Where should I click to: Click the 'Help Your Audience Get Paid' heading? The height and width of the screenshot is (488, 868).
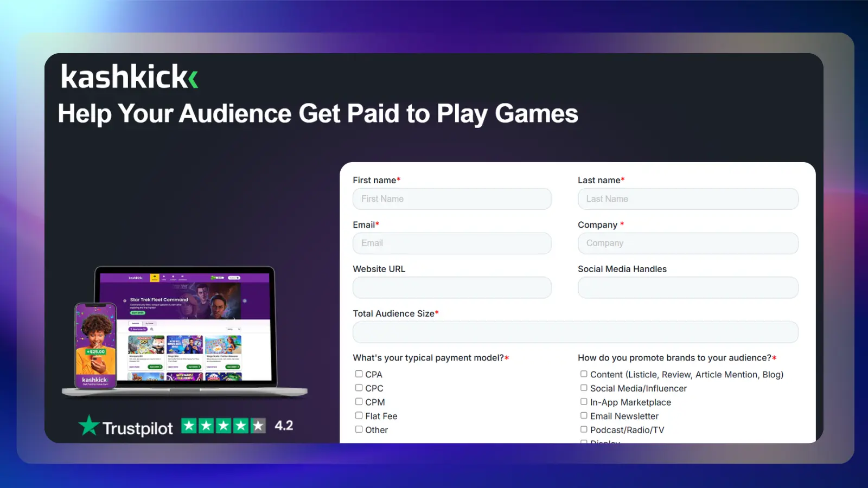318,114
